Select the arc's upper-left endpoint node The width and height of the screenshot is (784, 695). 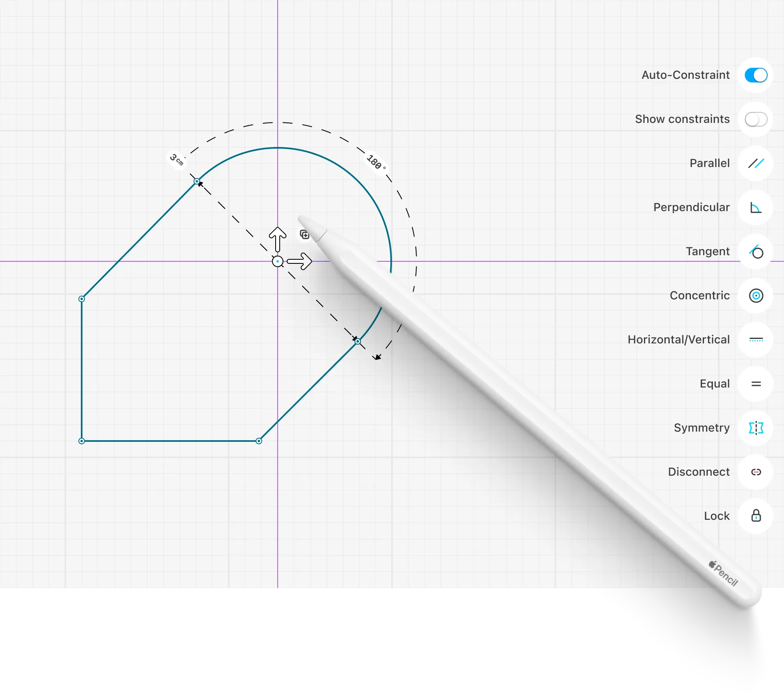pos(197,181)
